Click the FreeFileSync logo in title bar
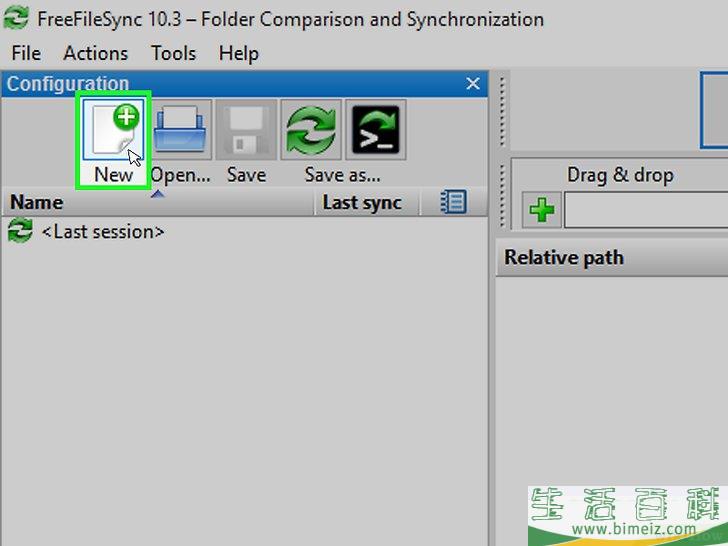Image resolution: width=728 pixels, height=546 pixels. coord(16,17)
